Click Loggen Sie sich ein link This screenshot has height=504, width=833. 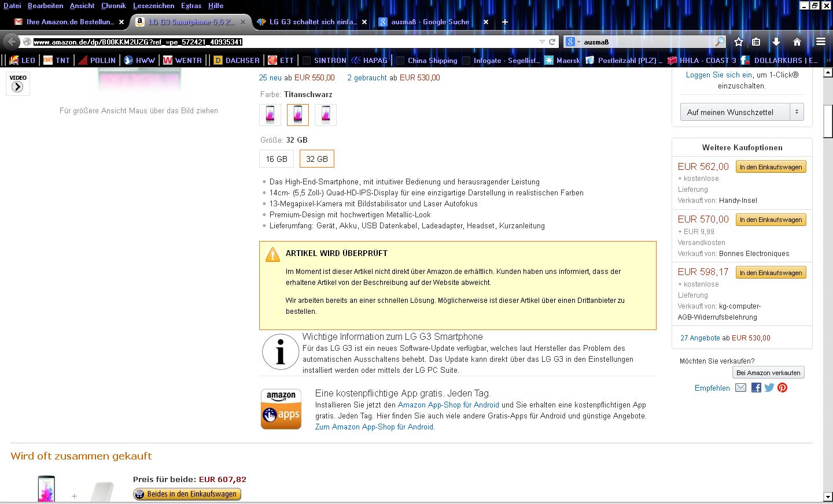[719, 75]
